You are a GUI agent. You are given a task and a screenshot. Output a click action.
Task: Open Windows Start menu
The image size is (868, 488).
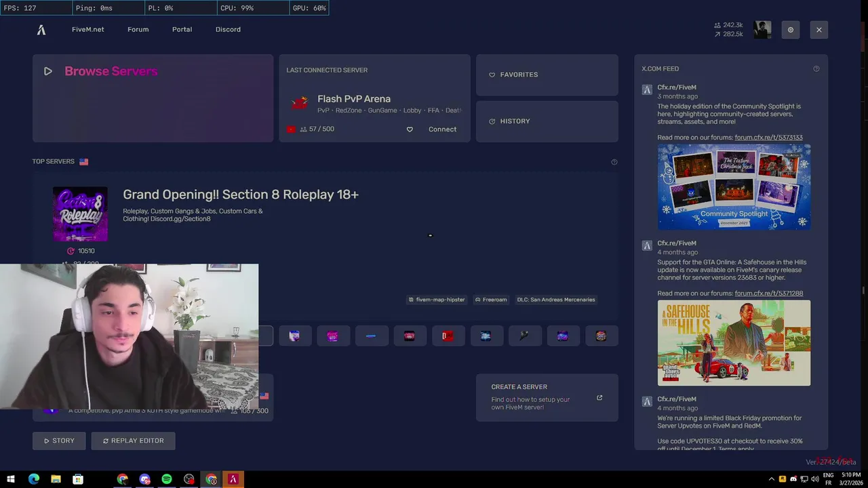click(x=11, y=480)
